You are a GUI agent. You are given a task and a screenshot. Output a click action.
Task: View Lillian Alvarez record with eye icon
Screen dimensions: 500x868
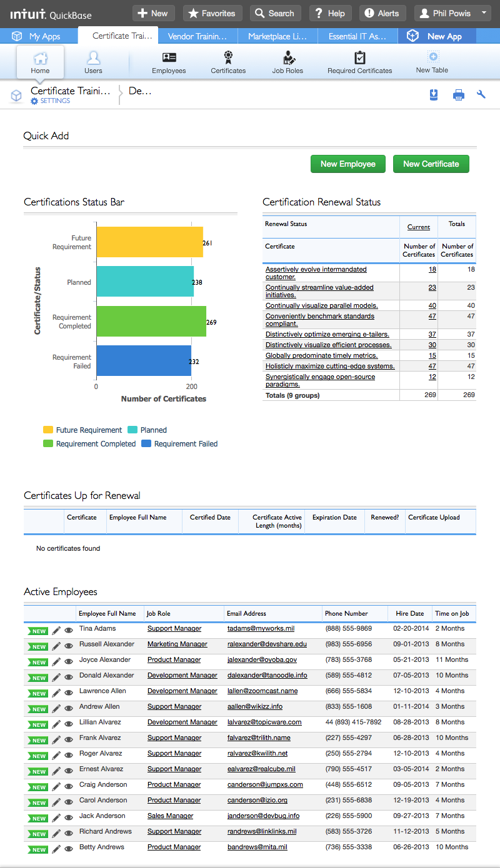pos(69,724)
